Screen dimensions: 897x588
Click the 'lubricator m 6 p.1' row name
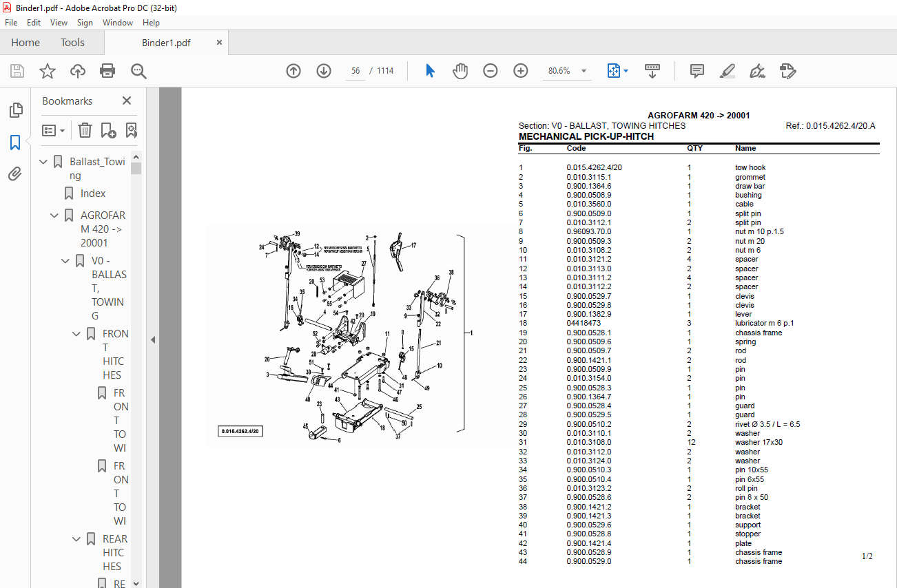(764, 323)
